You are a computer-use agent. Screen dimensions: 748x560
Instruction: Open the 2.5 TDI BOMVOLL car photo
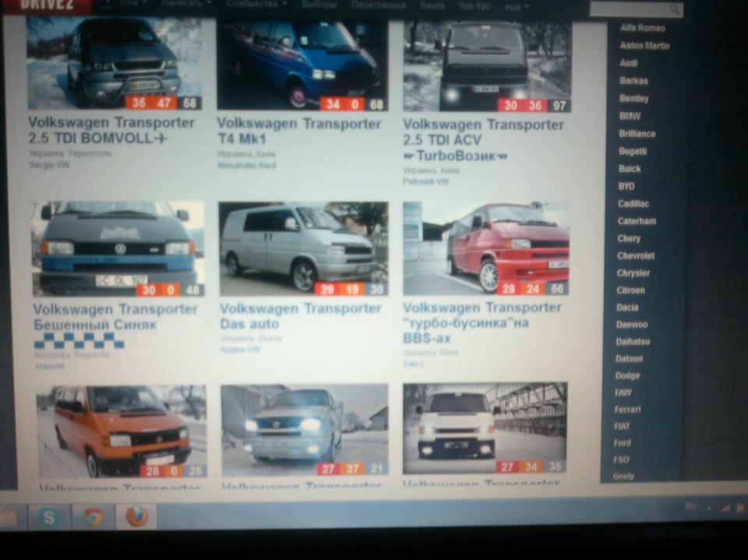[115, 63]
